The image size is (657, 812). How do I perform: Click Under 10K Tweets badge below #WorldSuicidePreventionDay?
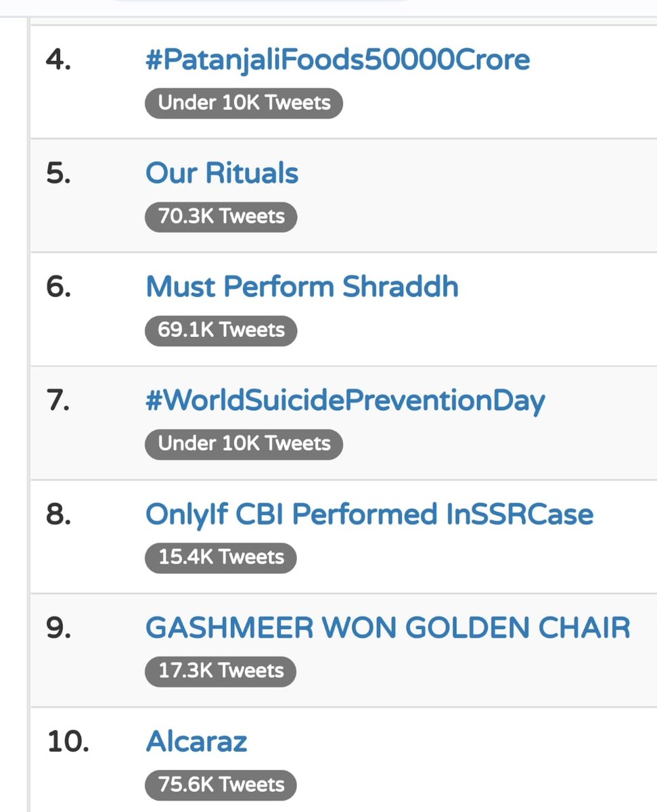click(x=244, y=444)
